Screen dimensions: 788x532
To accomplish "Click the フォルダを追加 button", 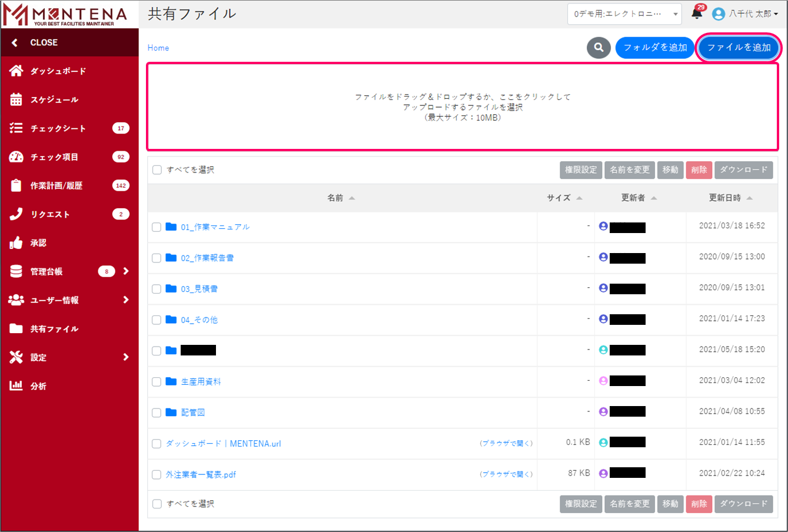I will [655, 48].
